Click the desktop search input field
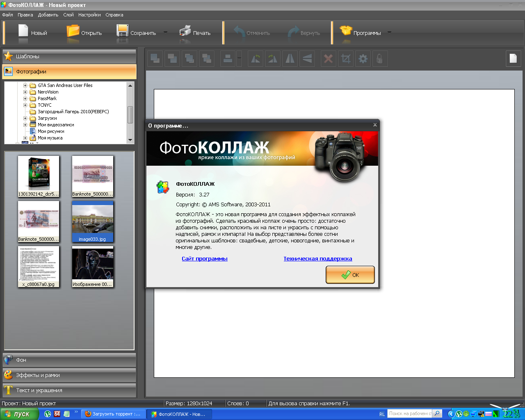Screen dimensions: 525x420 (x=410, y=413)
